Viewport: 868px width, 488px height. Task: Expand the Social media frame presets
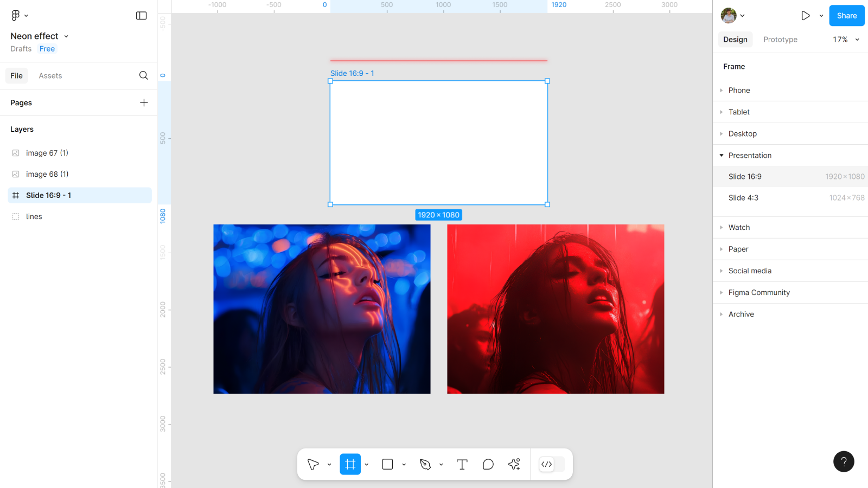750,271
